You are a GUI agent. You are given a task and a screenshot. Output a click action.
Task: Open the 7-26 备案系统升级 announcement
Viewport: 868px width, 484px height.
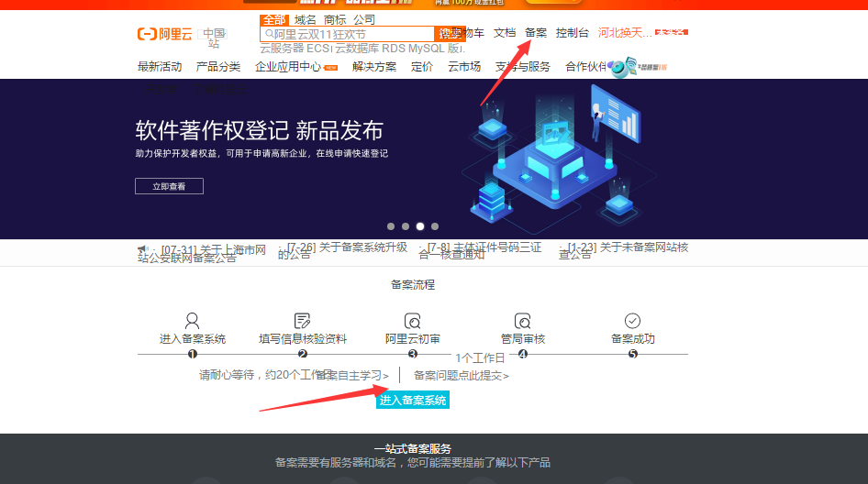pyautogui.click(x=342, y=250)
